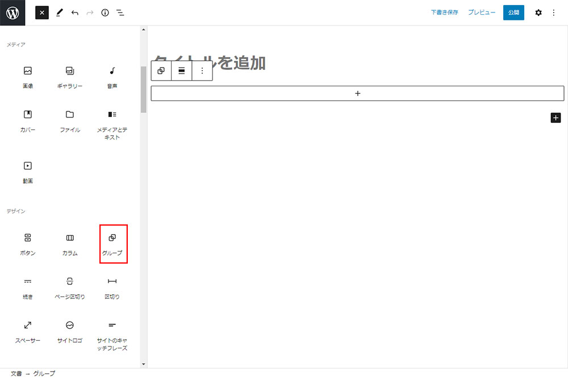Insert the Audio (音声) block
Image resolution: width=568 pixels, height=392 pixels.
point(112,77)
